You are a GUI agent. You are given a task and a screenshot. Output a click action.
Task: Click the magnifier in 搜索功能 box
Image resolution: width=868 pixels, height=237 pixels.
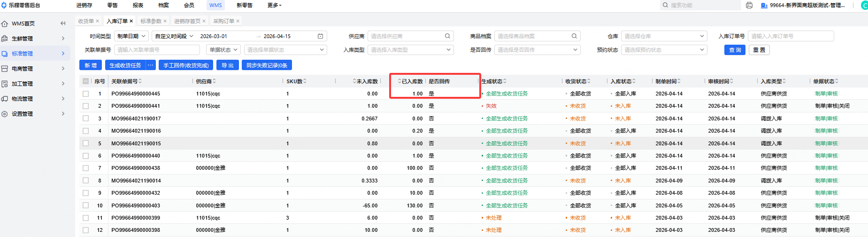pos(665,5)
